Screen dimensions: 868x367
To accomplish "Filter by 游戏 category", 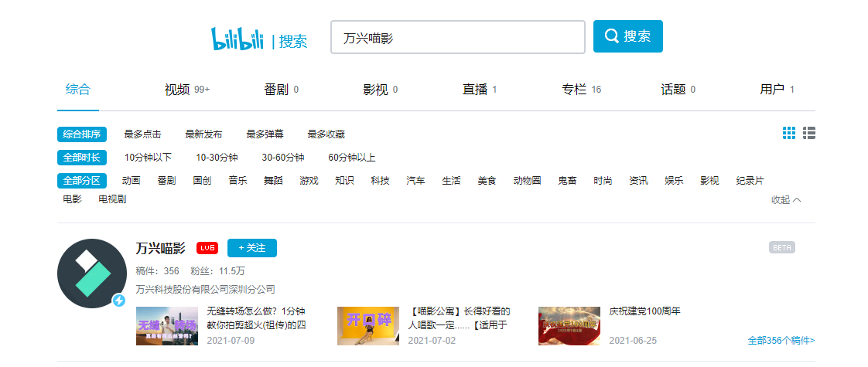I will coord(309,181).
